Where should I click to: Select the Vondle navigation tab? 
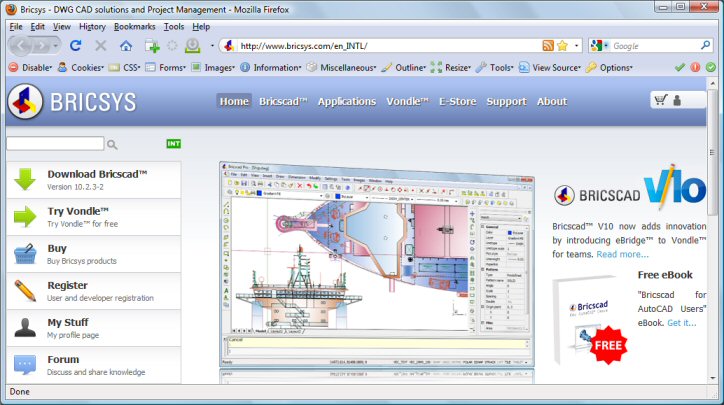coord(407,101)
